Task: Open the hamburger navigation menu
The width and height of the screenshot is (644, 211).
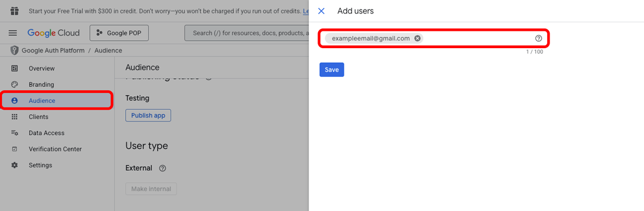Action: coord(13,33)
